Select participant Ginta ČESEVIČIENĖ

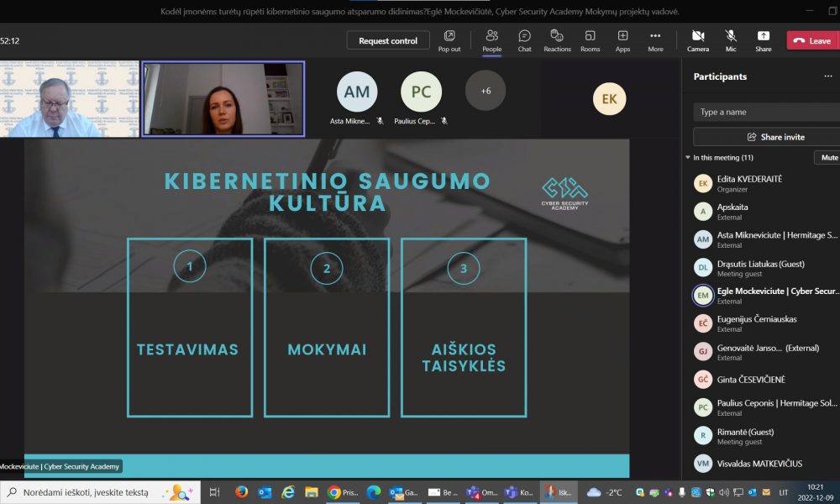click(x=763, y=379)
